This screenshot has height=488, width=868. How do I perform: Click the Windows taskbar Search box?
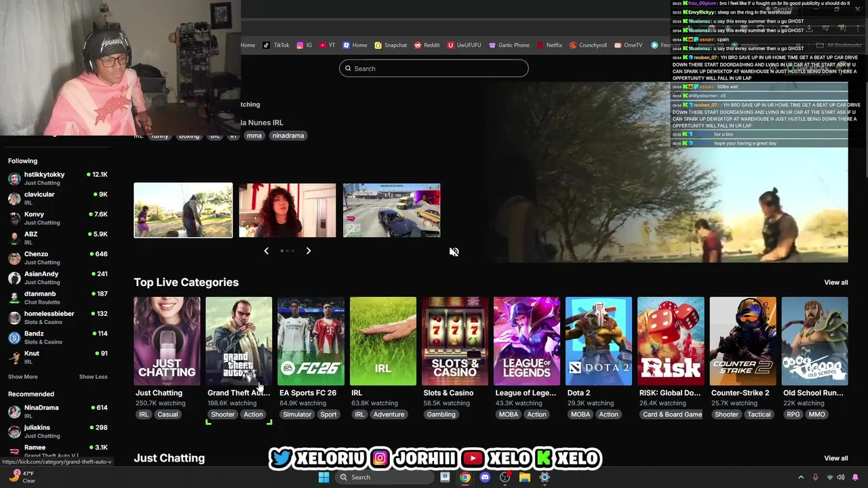384,477
